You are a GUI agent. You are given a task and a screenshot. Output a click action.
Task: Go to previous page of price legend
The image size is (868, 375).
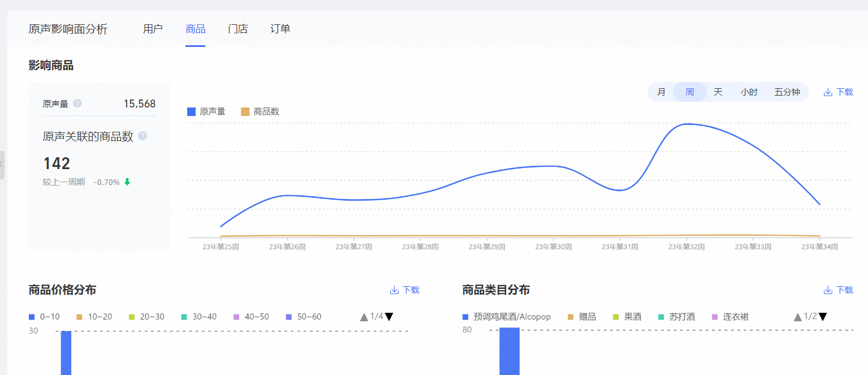point(364,317)
